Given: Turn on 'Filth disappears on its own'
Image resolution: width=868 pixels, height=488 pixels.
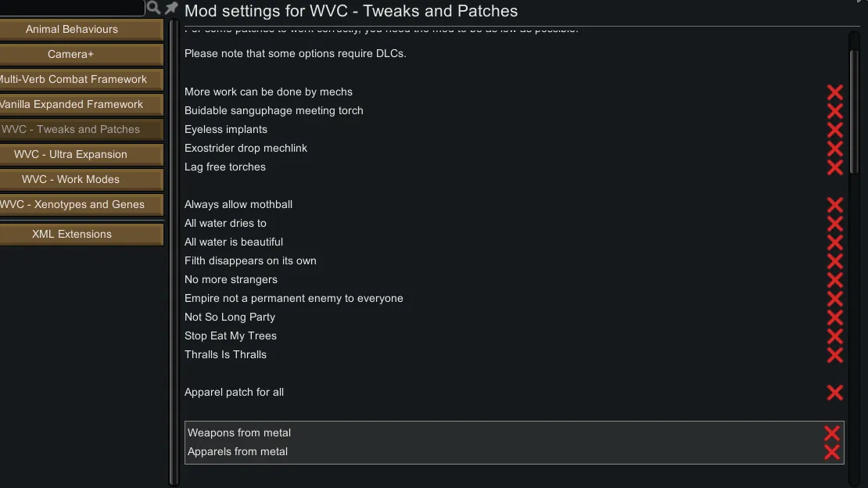Looking at the screenshot, I should coord(834,261).
